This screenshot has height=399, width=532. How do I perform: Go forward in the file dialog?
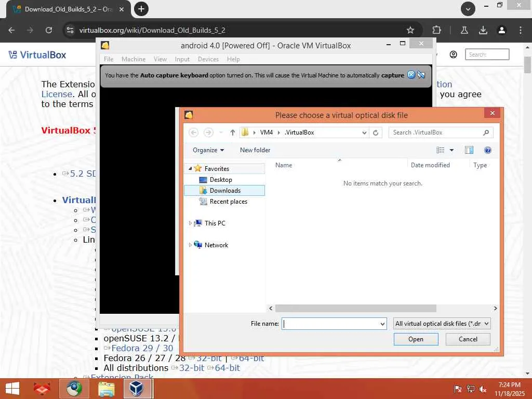(x=208, y=132)
